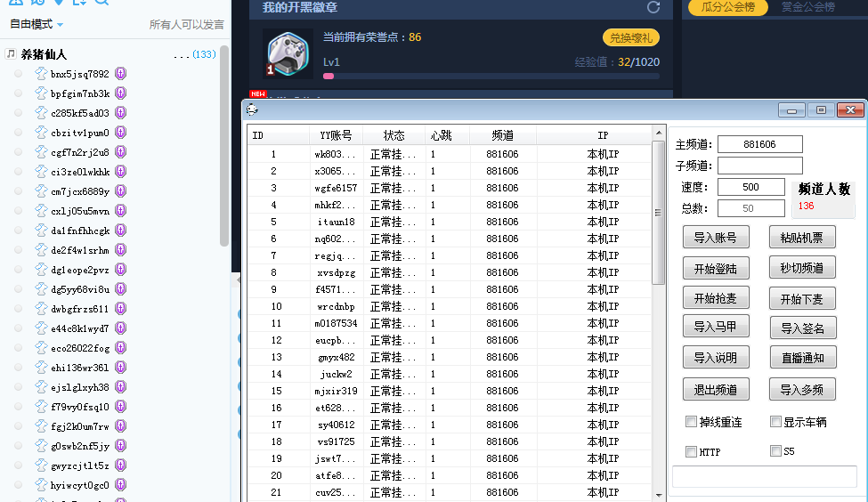Click the 开始登陆 button
Screen dimensions: 868x502
tap(716, 269)
